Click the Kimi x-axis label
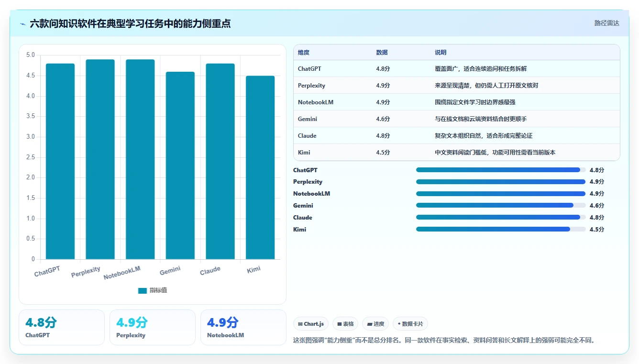The height and width of the screenshot is (364, 639). tap(253, 270)
